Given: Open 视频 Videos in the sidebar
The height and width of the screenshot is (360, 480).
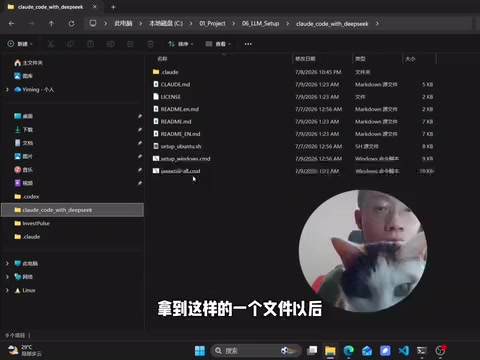Looking at the screenshot, I should point(23,183).
